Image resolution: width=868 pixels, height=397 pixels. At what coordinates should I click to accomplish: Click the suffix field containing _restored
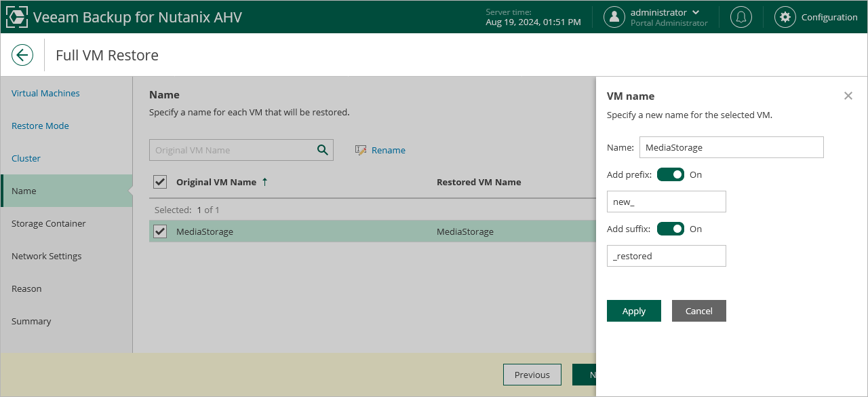pyautogui.click(x=667, y=256)
